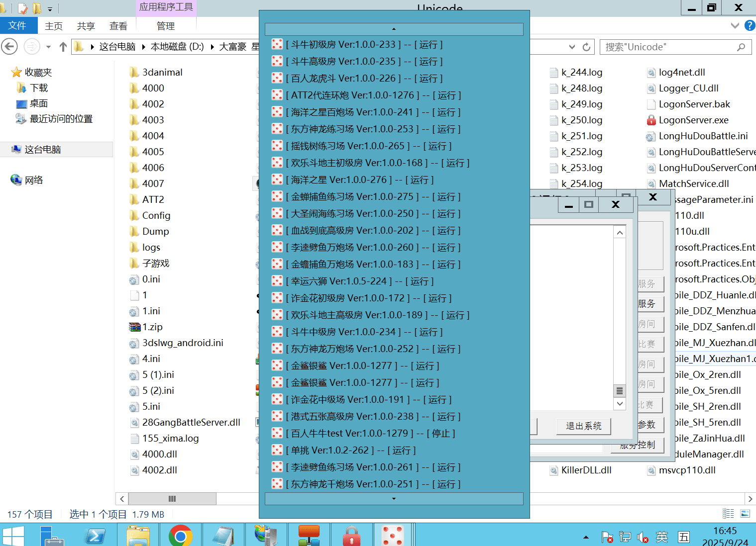This screenshot has height=546, width=756.
Task: Click the volume speaker icon in system tray
Action: pyautogui.click(x=643, y=537)
